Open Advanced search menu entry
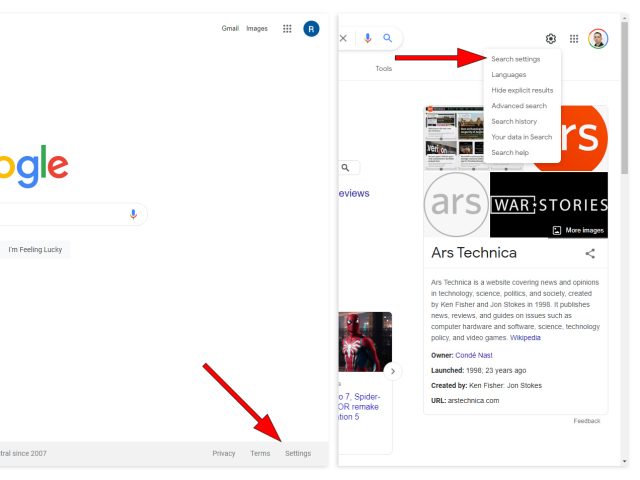Image resolution: width=640 pixels, height=480 pixels. [x=519, y=106]
